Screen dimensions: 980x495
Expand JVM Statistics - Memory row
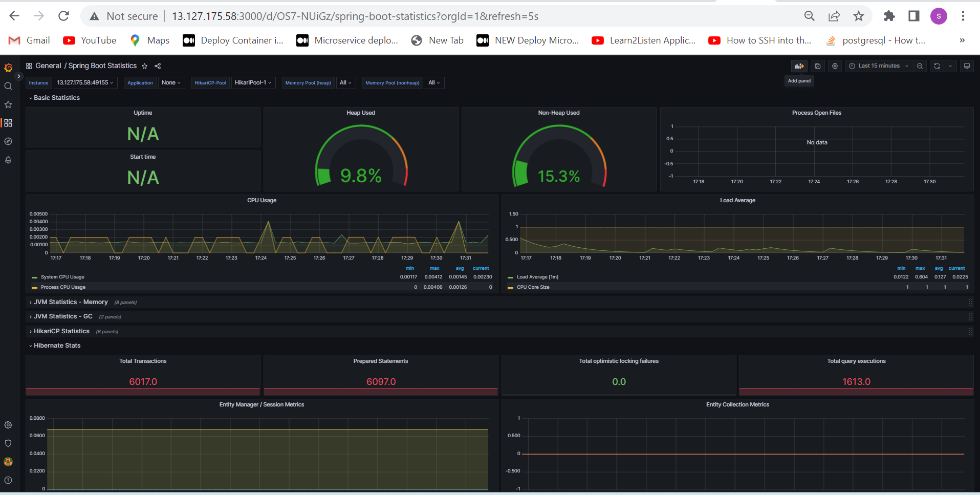pyautogui.click(x=71, y=302)
